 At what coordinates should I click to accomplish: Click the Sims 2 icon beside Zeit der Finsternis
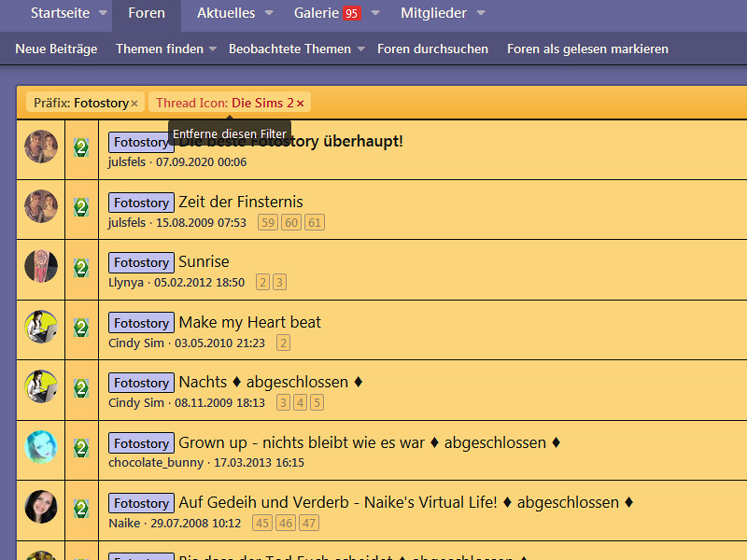pyautogui.click(x=81, y=207)
